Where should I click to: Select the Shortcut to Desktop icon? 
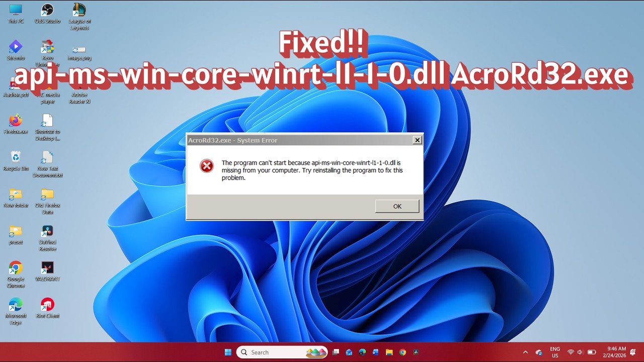[x=47, y=127]
